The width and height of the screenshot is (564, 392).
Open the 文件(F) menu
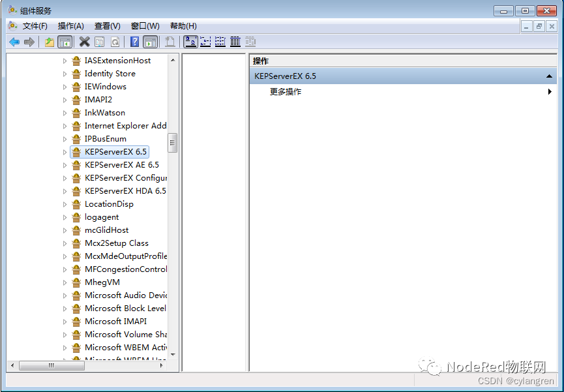35,26
